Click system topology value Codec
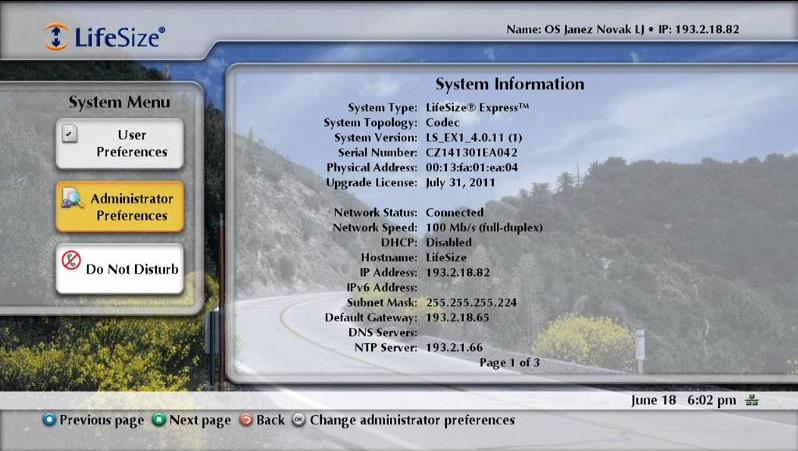This screenshot has height=451, width=798. point(443,123)
